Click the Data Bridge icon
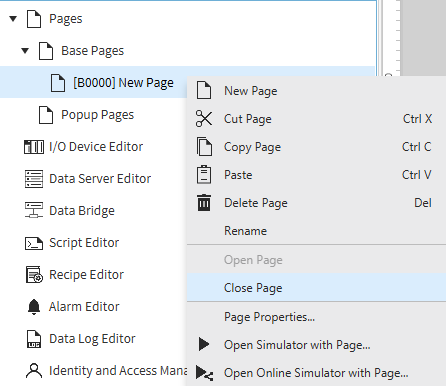The width and height of the screenshot is (446, 386). tap(34, 210)
